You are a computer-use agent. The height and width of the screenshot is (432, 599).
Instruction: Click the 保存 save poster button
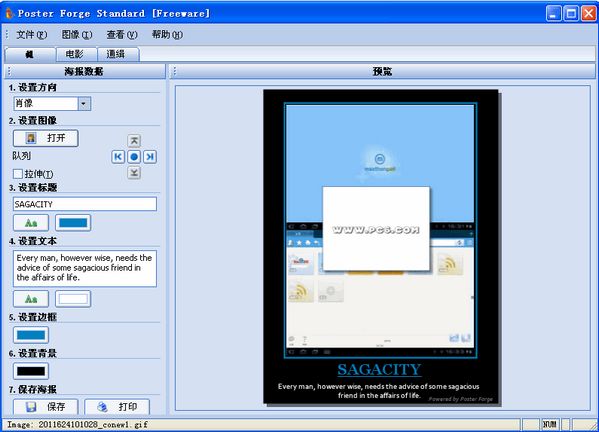tap(46, 406)
